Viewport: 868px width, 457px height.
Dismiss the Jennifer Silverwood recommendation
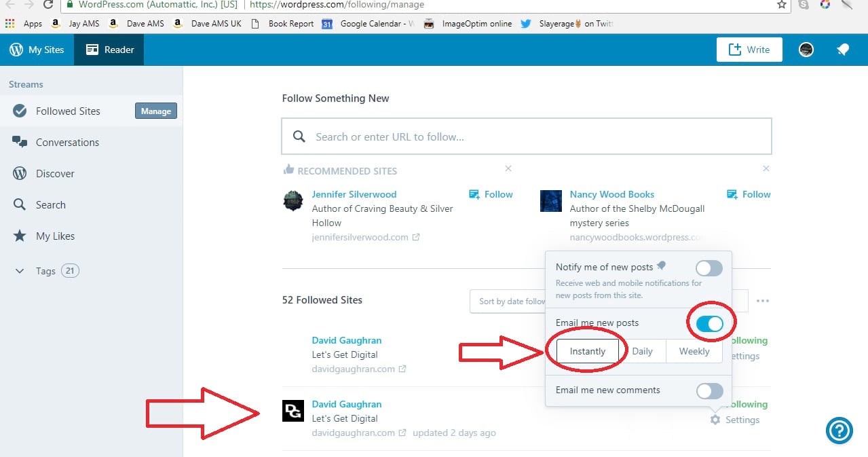[x=508, y=168]
